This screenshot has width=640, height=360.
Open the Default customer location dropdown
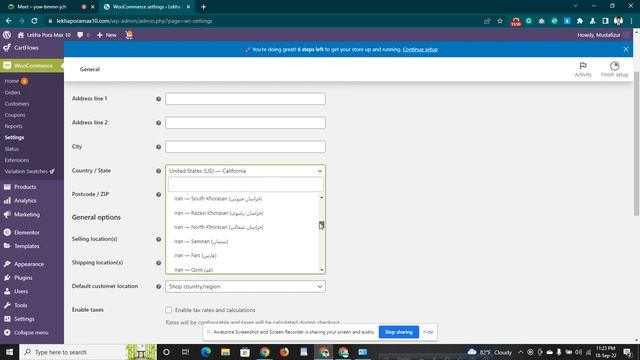(245, 287)
